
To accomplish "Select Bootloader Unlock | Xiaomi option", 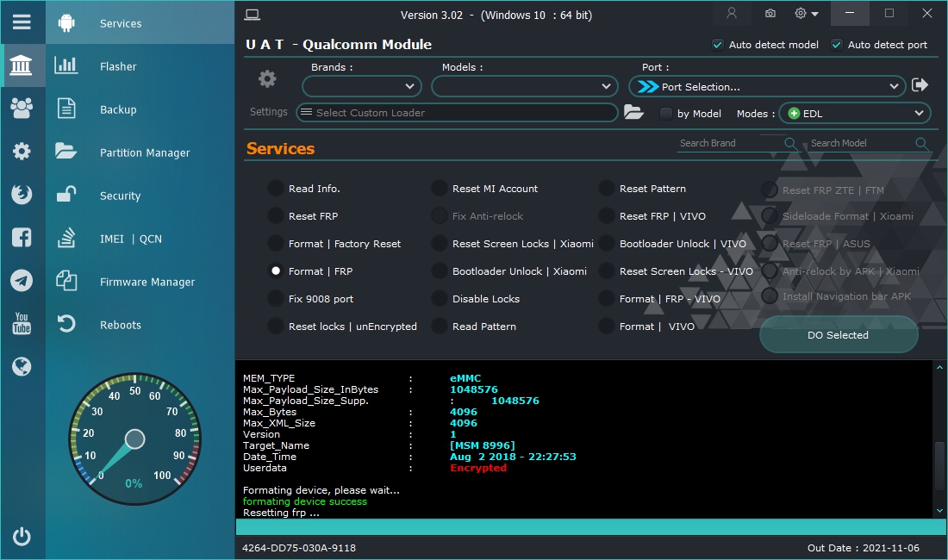I will [x=440, y=271].
